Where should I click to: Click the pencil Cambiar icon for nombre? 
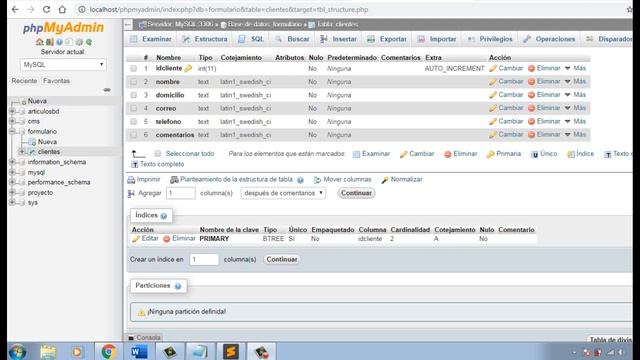[x=493, y=82]
